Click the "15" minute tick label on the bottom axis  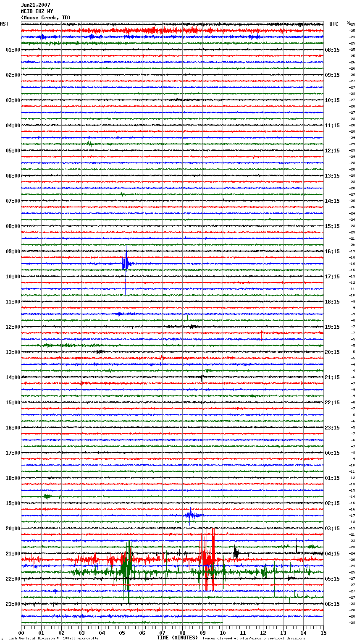click(x=323, y=633)
